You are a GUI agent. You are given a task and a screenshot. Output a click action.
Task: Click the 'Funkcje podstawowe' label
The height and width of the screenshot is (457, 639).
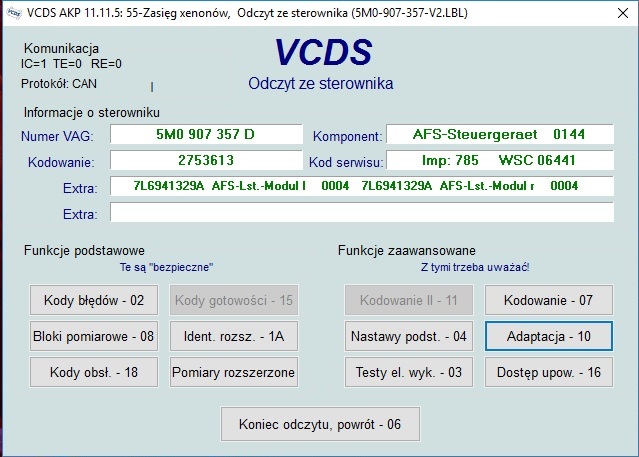coord(84,250)
